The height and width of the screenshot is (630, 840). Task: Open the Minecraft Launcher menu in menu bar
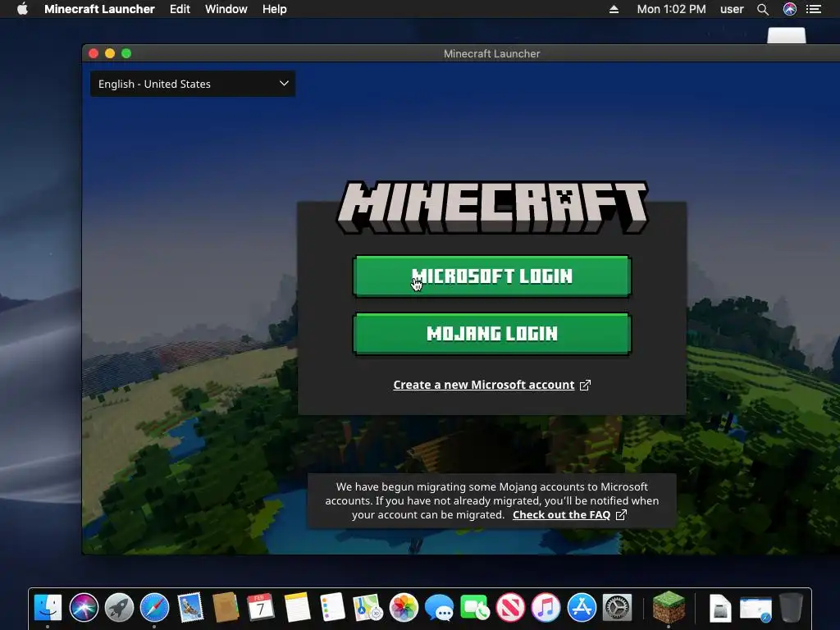pos(99,9)
